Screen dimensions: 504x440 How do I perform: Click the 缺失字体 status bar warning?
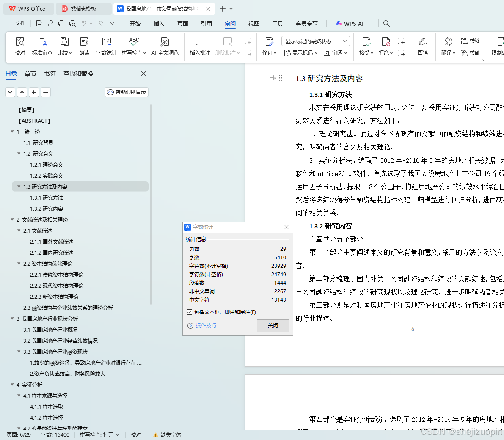[168, 435]
